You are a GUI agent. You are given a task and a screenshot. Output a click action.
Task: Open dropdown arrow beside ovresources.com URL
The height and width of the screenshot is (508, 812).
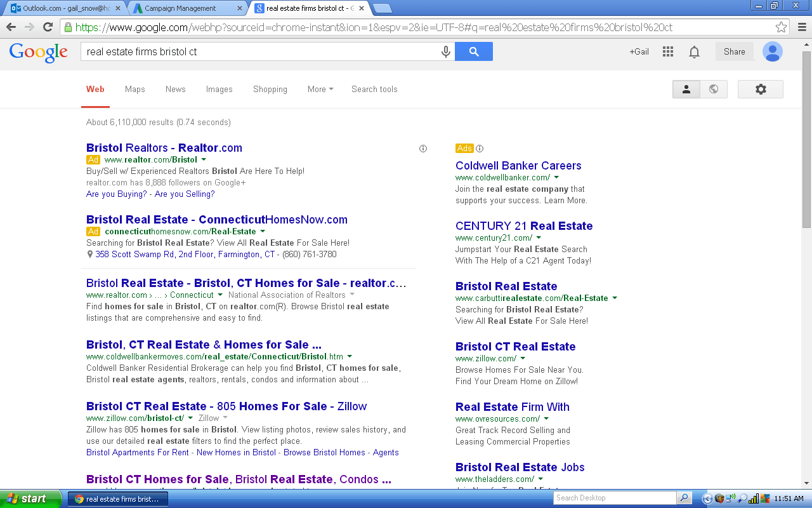[x=546, y=419]
